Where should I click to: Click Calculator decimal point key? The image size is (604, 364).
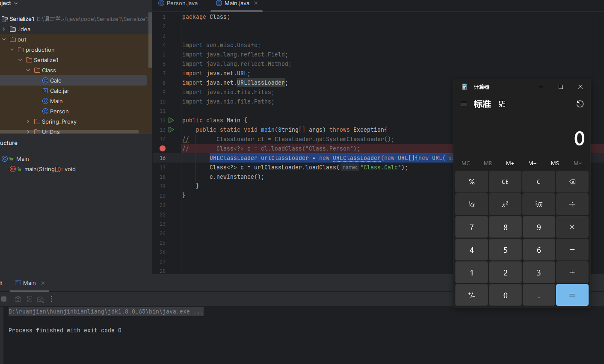539,295
